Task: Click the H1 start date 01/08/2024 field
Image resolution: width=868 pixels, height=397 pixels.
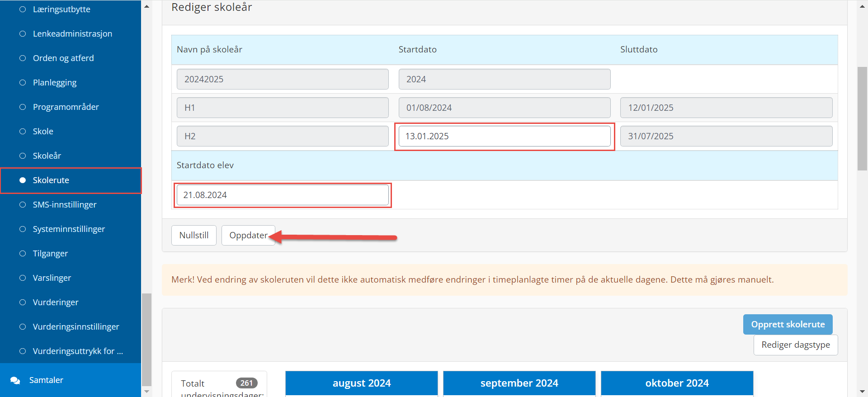Action: click(505, 108)
